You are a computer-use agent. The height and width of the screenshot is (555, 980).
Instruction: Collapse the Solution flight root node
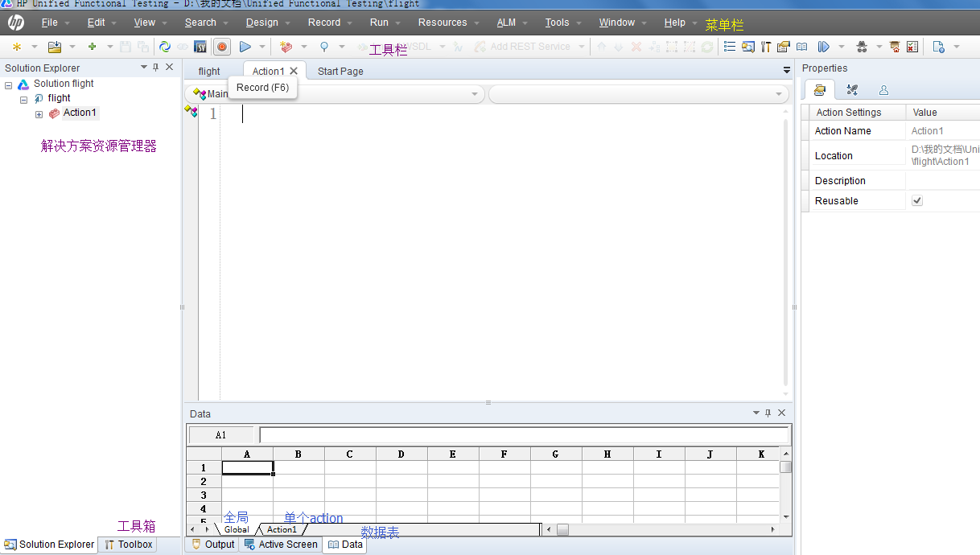(x=9, y=85)
